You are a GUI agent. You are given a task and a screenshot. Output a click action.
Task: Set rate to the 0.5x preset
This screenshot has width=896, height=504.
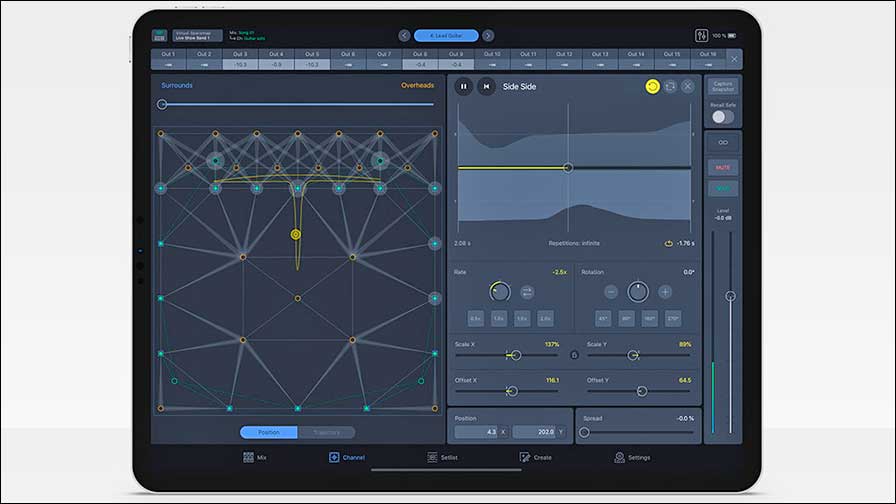(x=475, y=318)
